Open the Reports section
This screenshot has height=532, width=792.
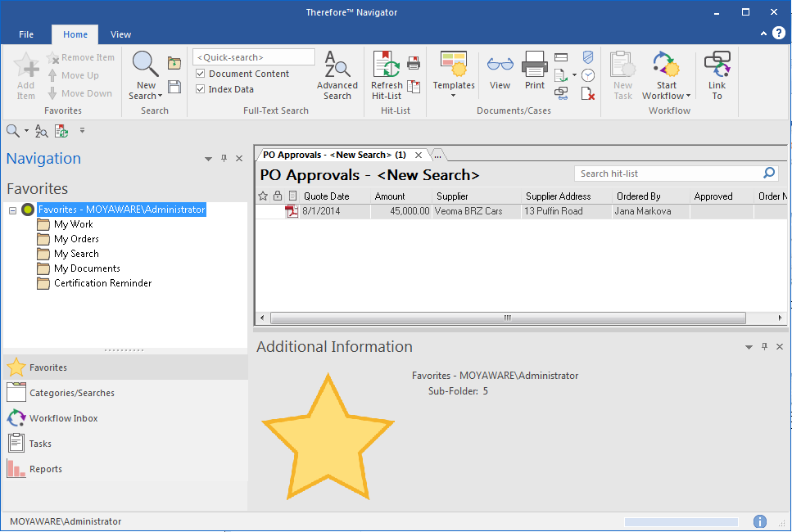[x=45, y=468]
